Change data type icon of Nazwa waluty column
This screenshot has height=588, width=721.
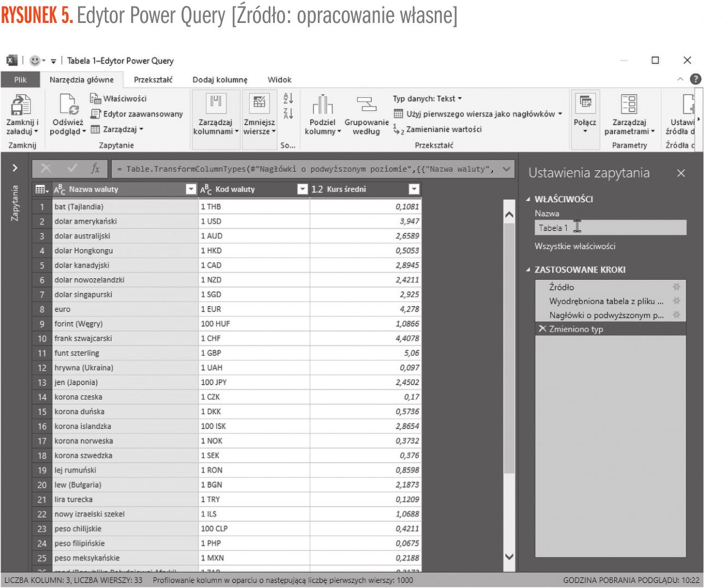pos(60,190)
